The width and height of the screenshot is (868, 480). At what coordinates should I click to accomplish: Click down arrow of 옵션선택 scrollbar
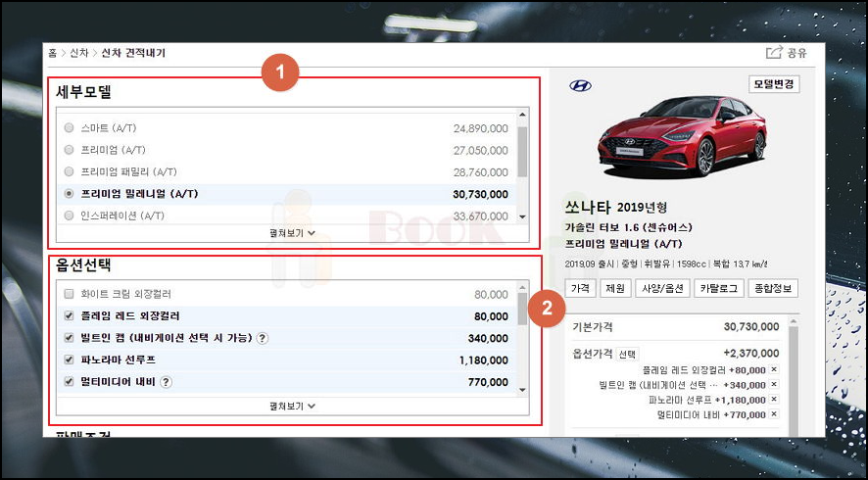(522, 390)
